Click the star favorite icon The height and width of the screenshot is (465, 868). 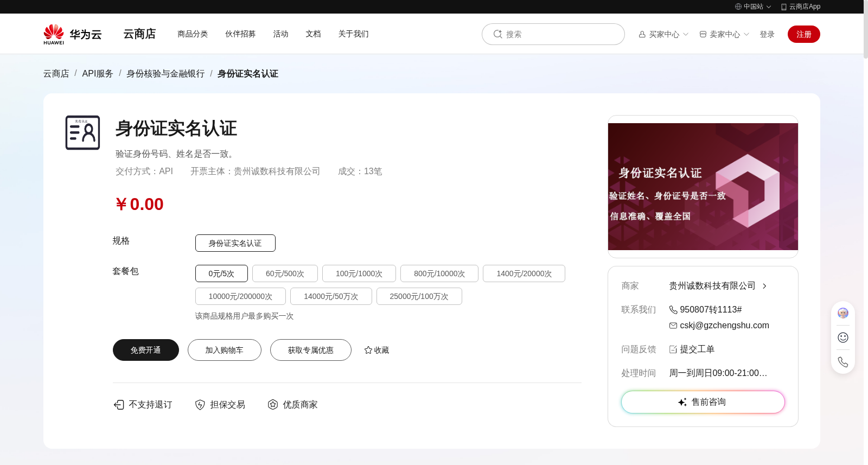point(368,350)
